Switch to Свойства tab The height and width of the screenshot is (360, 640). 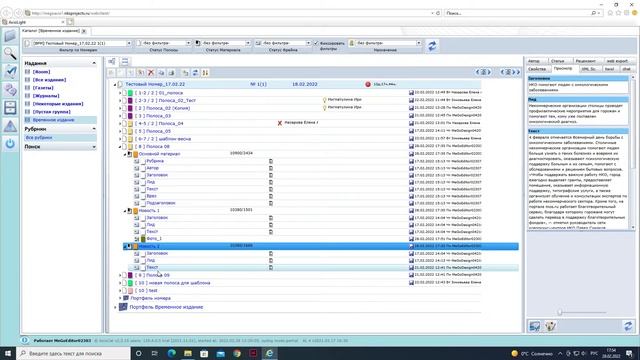pyautogui.click(x=537, y=69)
